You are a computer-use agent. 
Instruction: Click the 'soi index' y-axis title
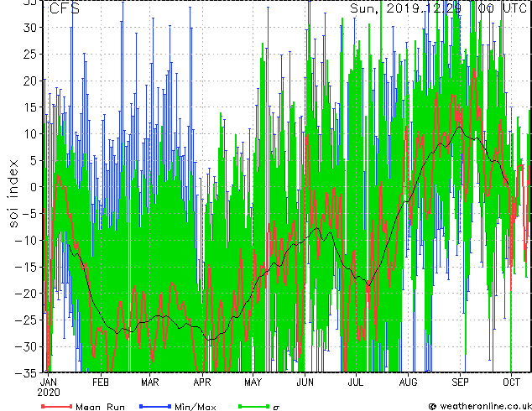[x=13, y=194]
